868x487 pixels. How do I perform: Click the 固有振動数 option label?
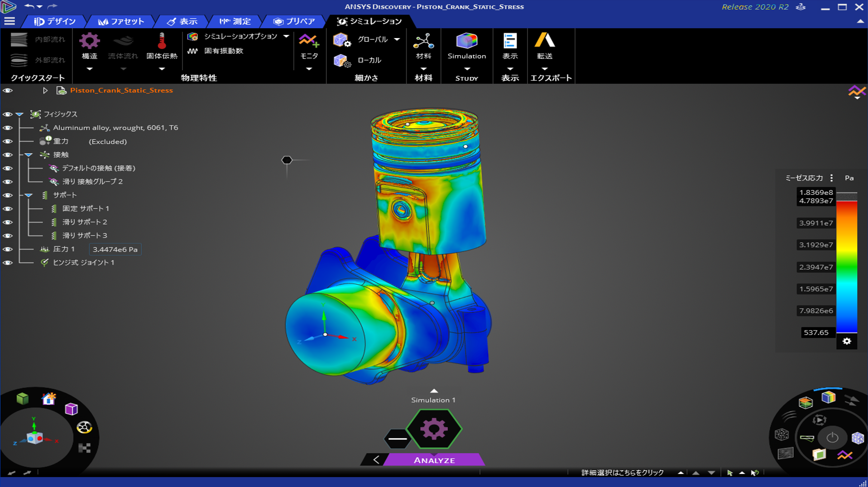coord(224,51)
